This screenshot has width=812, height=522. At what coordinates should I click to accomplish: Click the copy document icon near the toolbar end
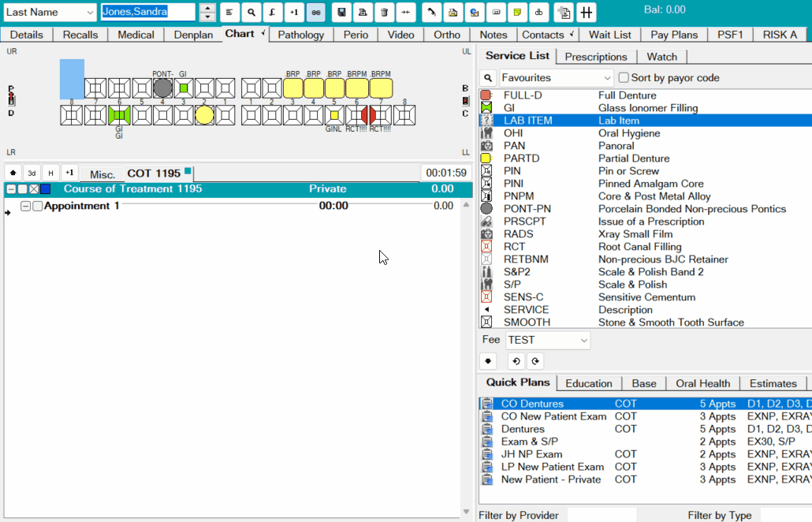click(563, 13)
